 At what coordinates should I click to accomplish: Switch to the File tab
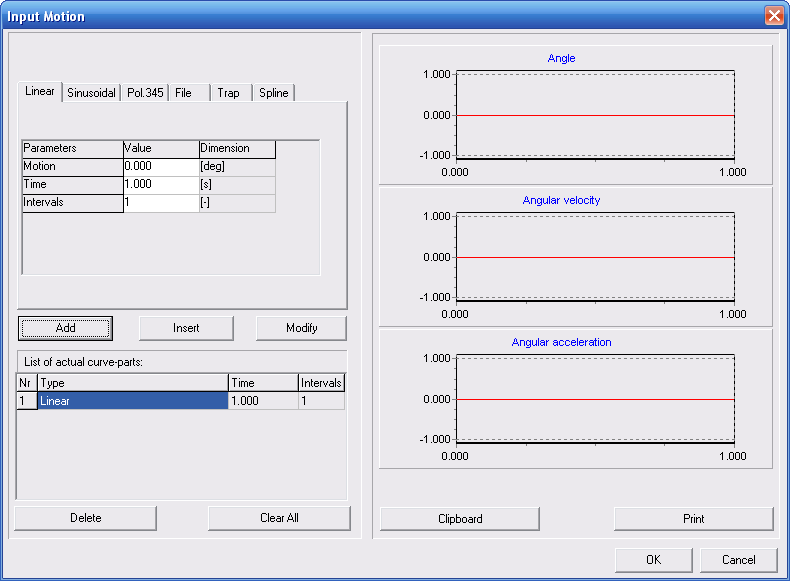(x=189, y=93)
